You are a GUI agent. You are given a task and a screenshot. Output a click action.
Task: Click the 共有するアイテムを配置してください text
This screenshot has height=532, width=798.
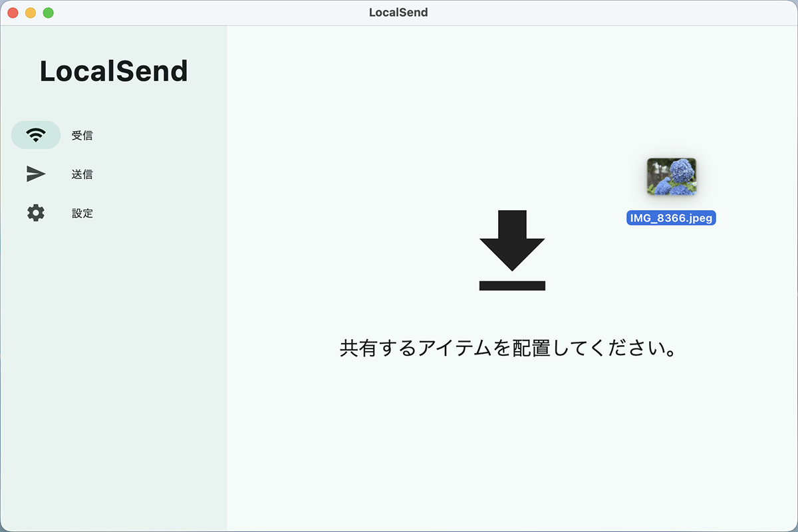coord(508,348)
